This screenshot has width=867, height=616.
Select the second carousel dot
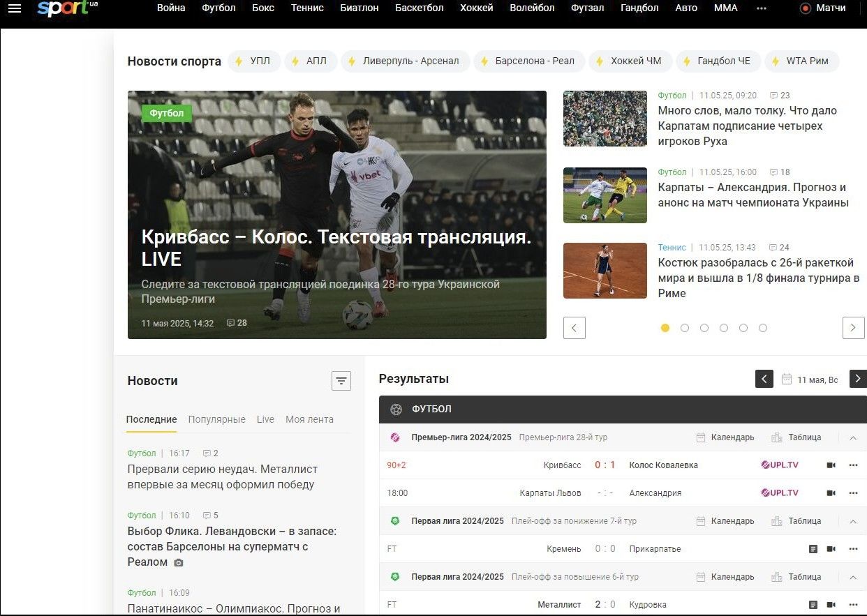coord(685,328)
